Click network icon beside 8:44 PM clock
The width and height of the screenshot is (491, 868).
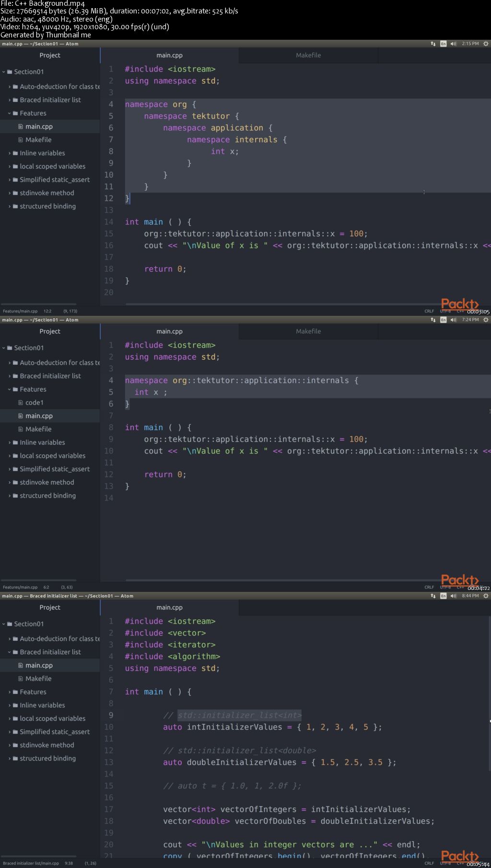(433, 596)
